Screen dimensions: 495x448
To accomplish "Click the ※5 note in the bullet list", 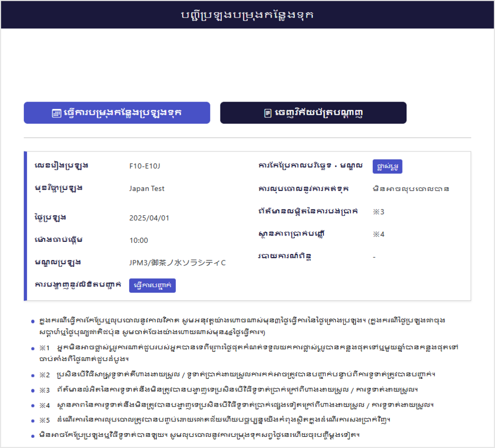I will 215,420.
